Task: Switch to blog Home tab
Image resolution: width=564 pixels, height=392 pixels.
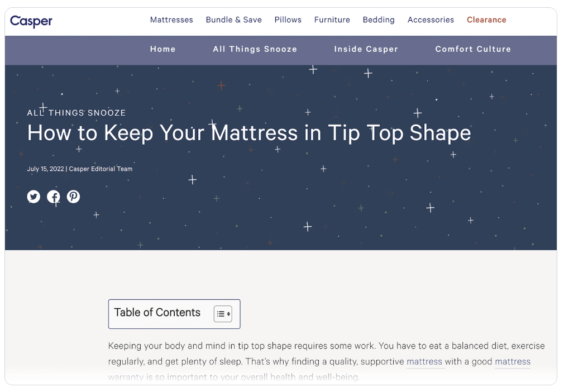Action: [162, 49]
